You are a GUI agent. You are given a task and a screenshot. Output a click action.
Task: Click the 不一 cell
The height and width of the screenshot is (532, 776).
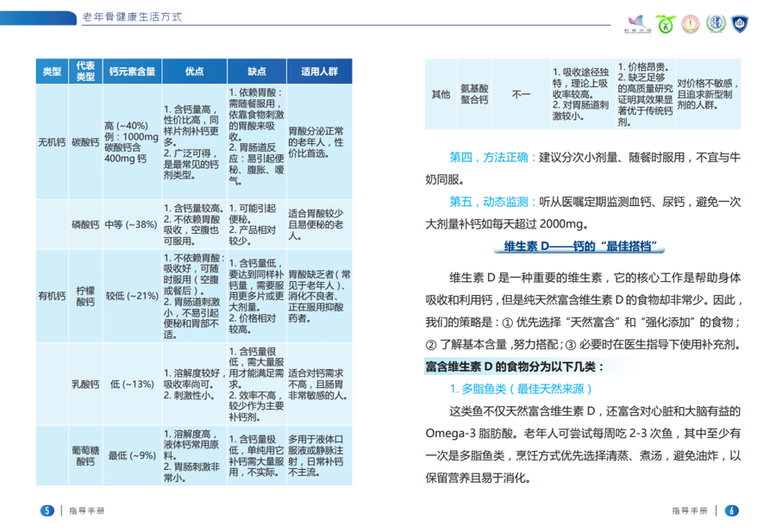coord(521,94)
